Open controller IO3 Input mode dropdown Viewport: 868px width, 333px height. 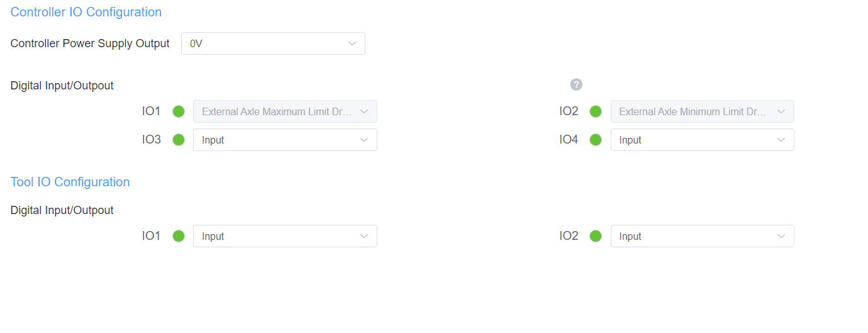(284, 140)
